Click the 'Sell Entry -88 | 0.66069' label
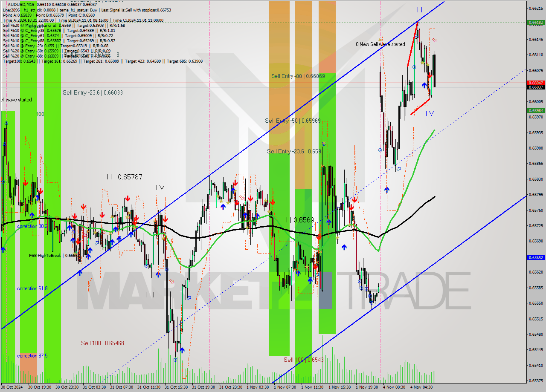 coord(298,76)
